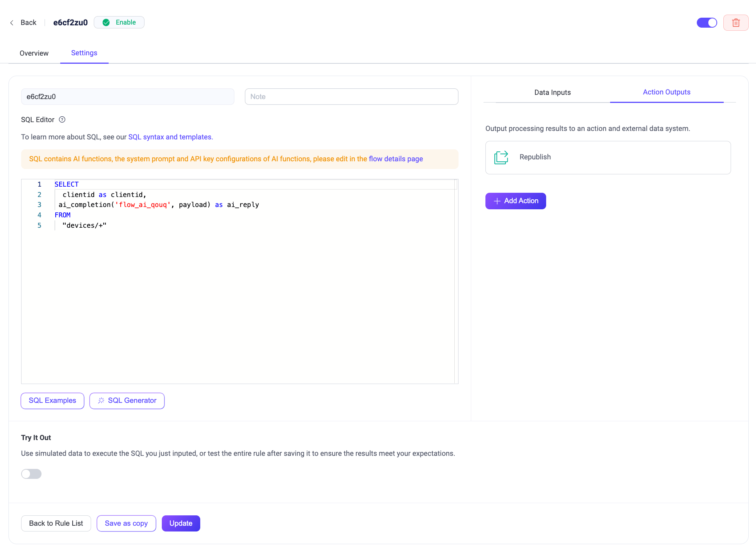Open the Republish action entry
The height and width of the screenshot is (548, 756).
click(x=607, y=157)
